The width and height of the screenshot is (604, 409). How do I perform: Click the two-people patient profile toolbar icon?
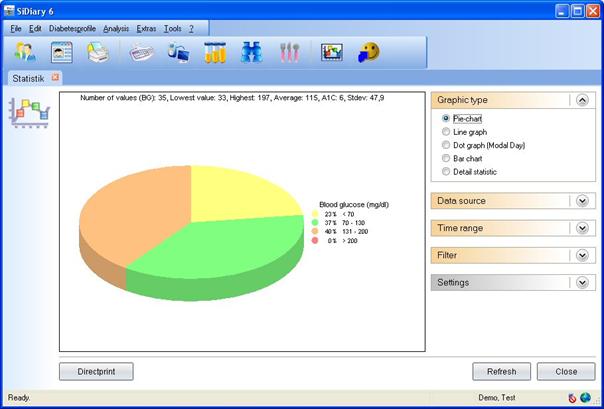[25, 52]
